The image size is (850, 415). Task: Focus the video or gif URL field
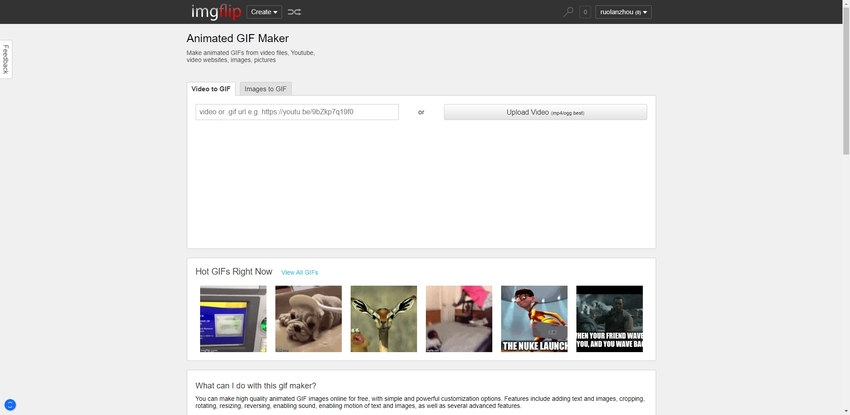click(x=297, y=112)
